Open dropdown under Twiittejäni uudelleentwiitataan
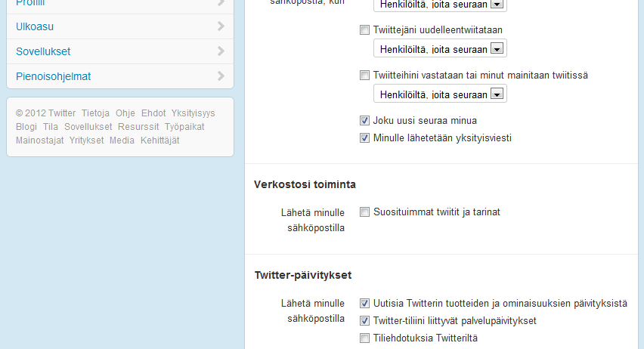 pos(440,48)
